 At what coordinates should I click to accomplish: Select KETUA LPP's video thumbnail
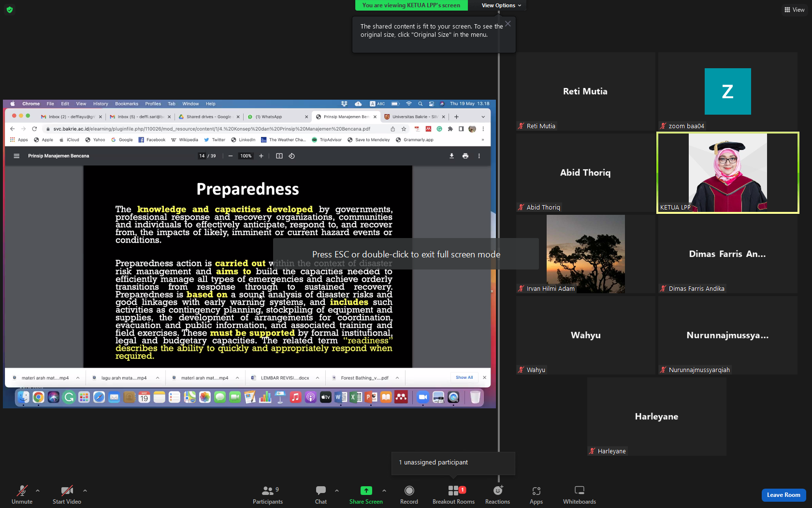(x=727, y=173)
